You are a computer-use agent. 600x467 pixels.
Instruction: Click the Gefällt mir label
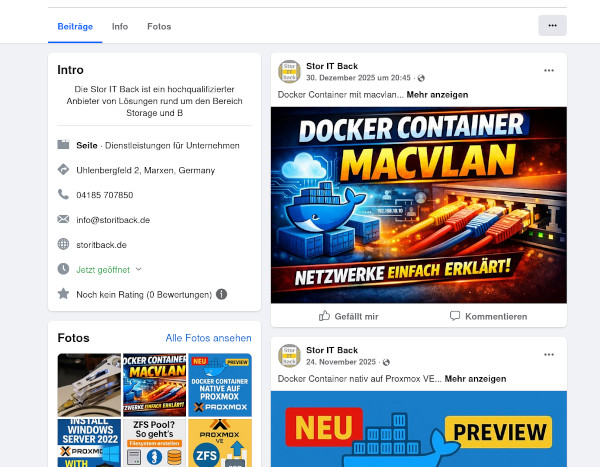pyautogui.click(x=356, y=317)
